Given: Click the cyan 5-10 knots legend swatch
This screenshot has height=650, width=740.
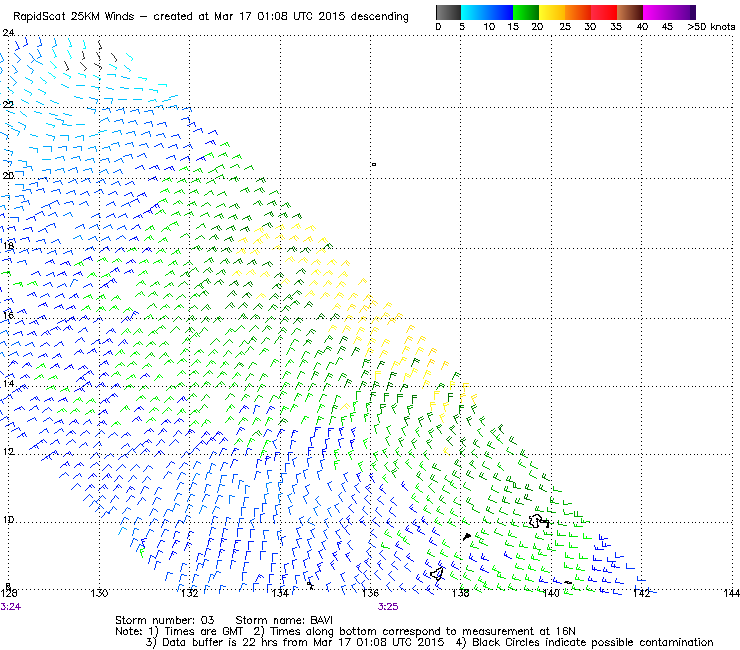Looking at the screenshot, I should coord(474,12).
